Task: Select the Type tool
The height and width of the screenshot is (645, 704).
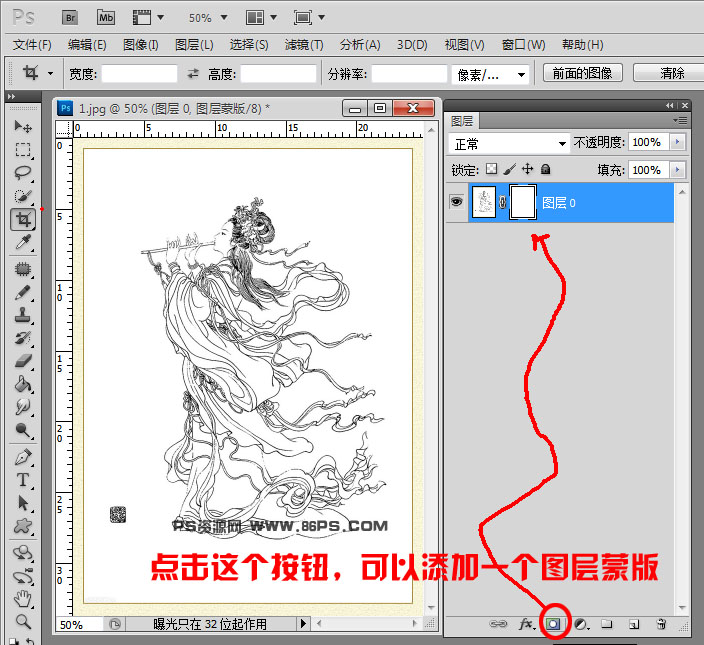Action: tap(23, 480)
